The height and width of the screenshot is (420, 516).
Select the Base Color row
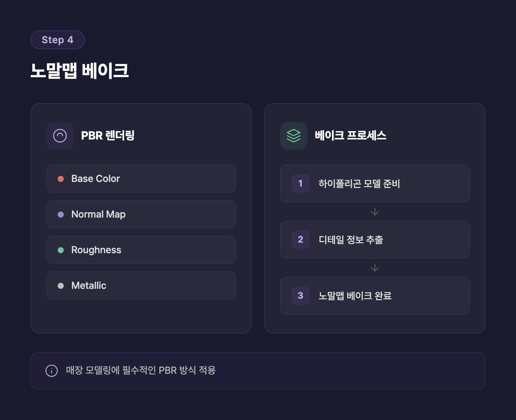coord(141,179)
